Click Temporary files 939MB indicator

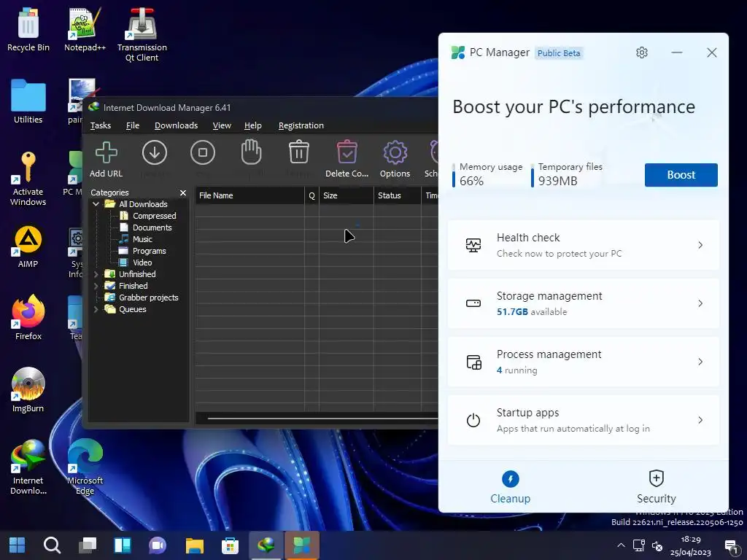click(x=567, y=174)
